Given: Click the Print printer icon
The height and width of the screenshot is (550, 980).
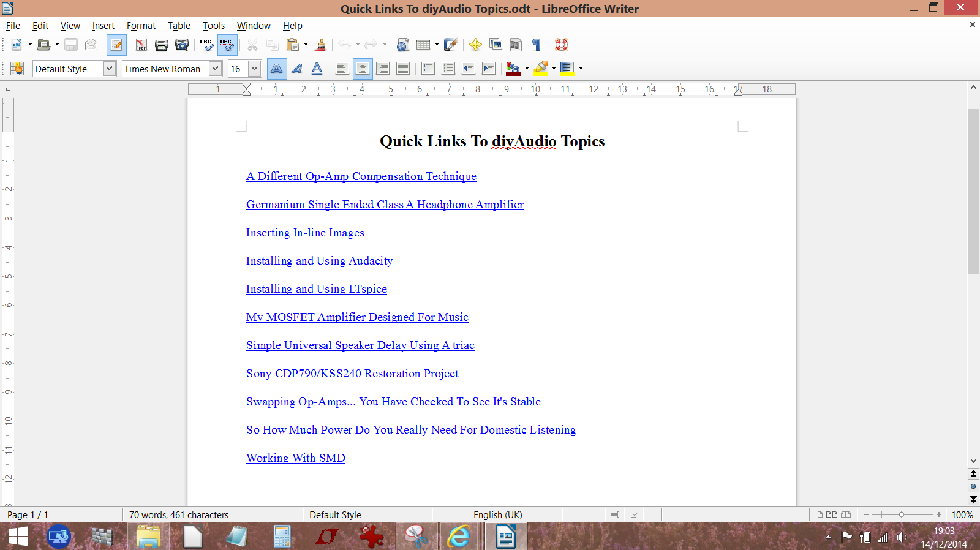Looking at the screenshot, I should pos(162,45).
